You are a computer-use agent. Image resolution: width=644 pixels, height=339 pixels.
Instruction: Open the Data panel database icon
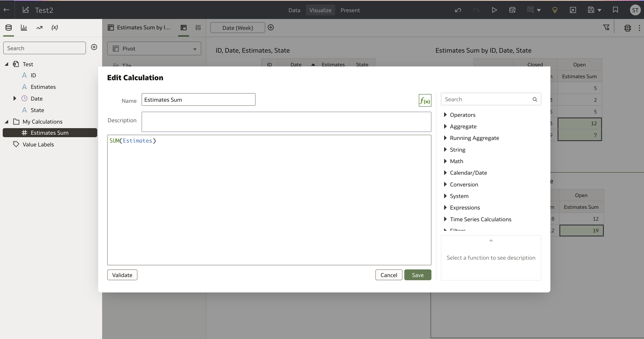pos(9,28)
